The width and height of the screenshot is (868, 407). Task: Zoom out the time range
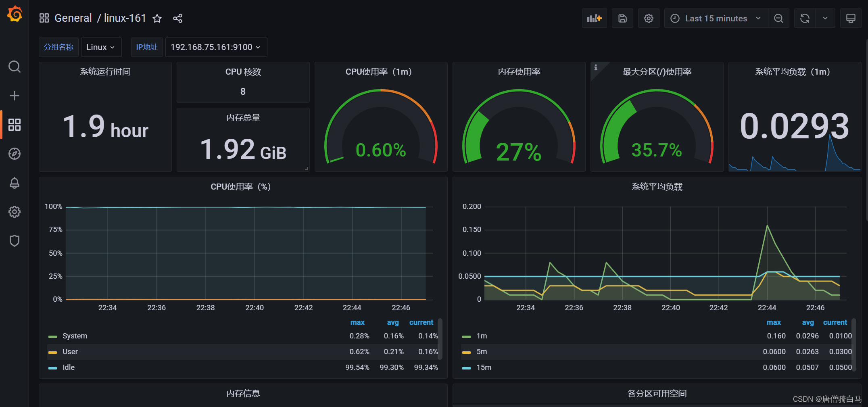point(778,19)
